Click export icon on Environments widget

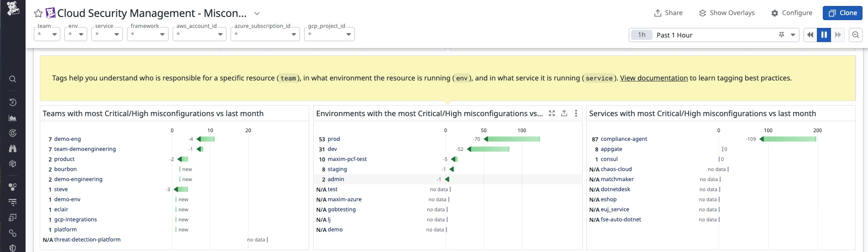pos(564,113)
